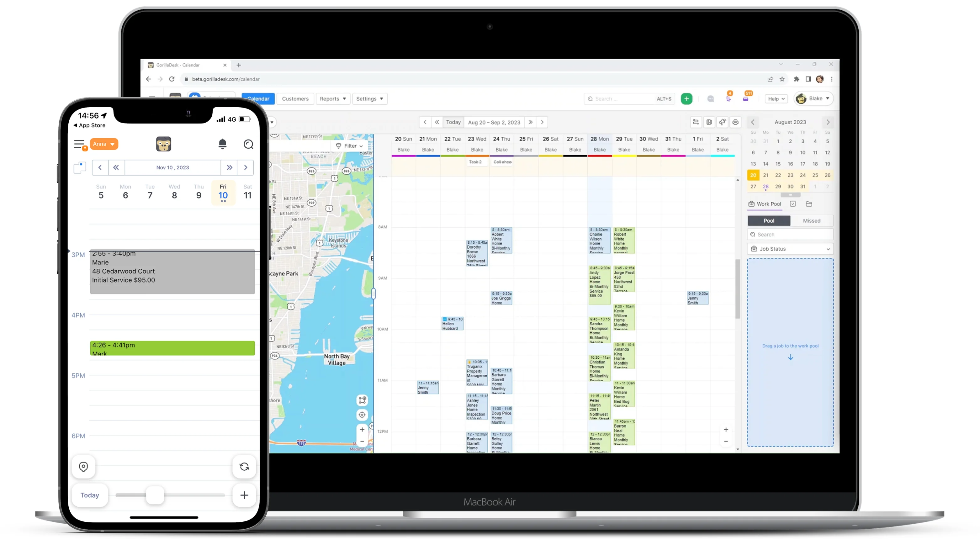980x539 pixels.
Task: Go to next month in mini calendar
Action: pos(828,123)
